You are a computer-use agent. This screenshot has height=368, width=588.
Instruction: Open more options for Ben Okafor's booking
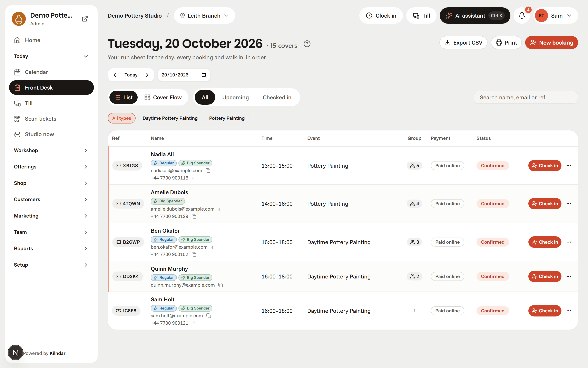pos(569,242)
